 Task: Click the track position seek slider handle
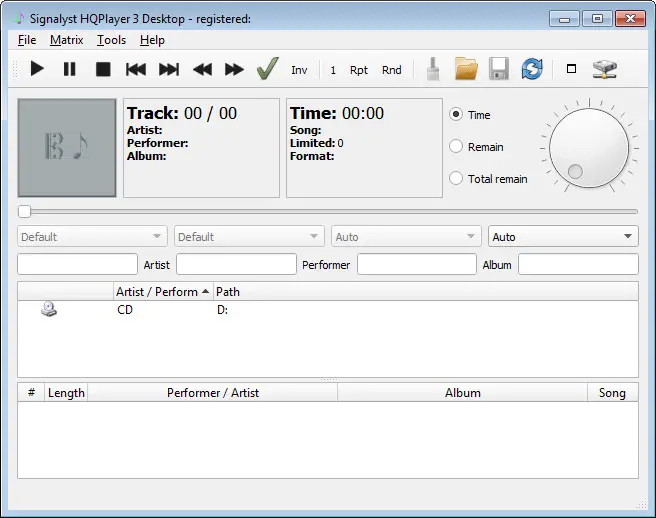click(24, 212)
